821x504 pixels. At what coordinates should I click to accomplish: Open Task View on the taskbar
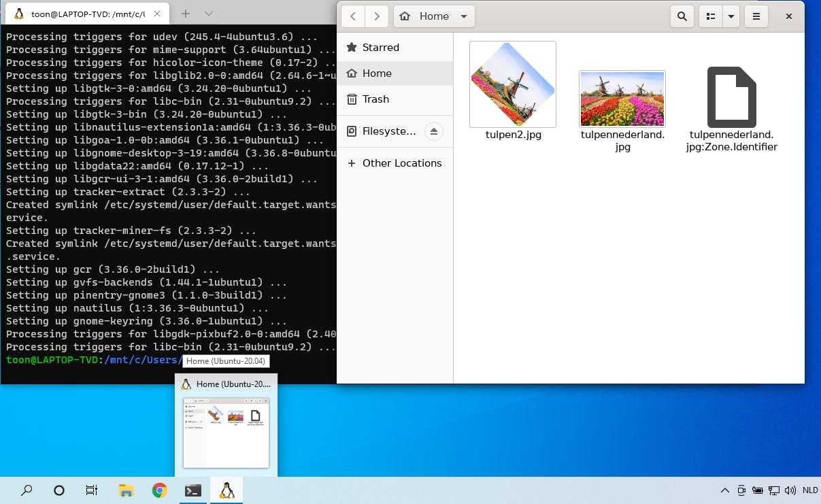tap(92, 490)
